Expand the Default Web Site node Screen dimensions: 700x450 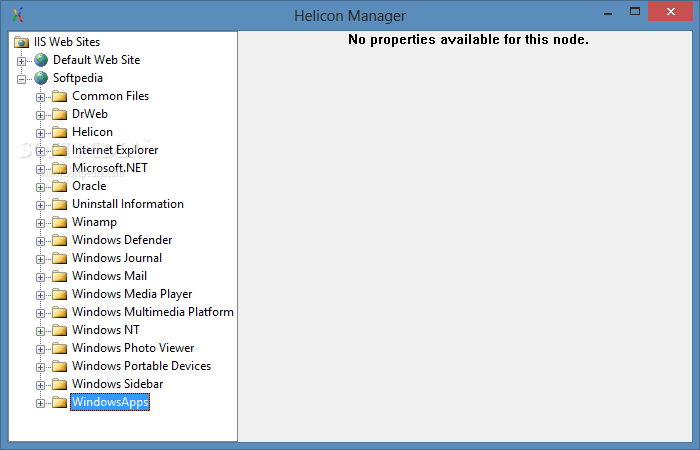click(x=21, y=61)
